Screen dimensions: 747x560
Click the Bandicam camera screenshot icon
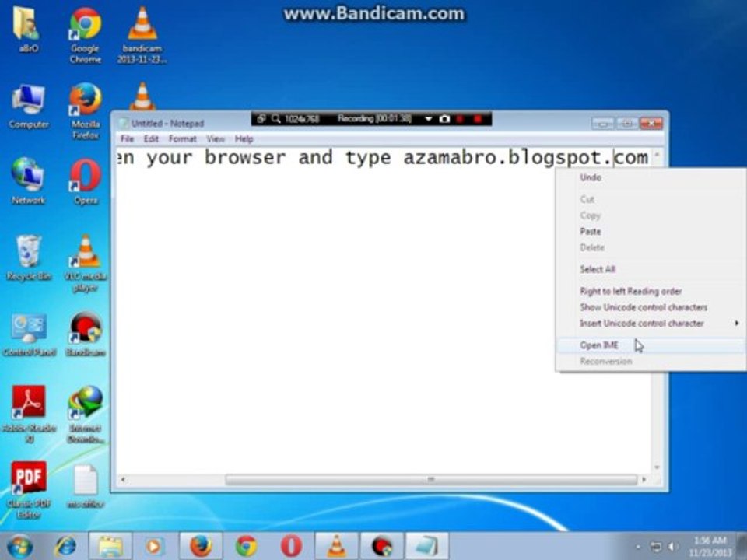pos(444,119)
